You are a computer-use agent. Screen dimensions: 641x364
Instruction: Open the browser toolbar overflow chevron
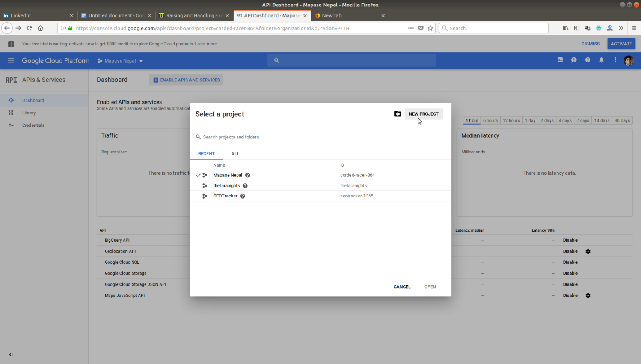click(621, 28)
